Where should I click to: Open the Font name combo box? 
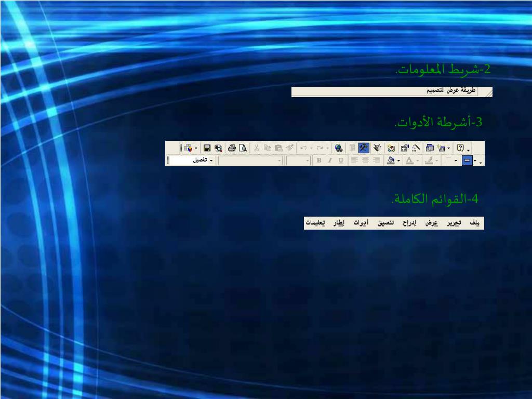[x=250, y=161]
